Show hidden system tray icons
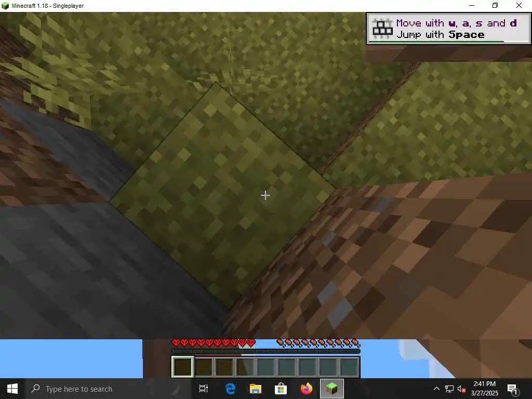This screenshot has height=399, width=532. (x=436, y=389)
